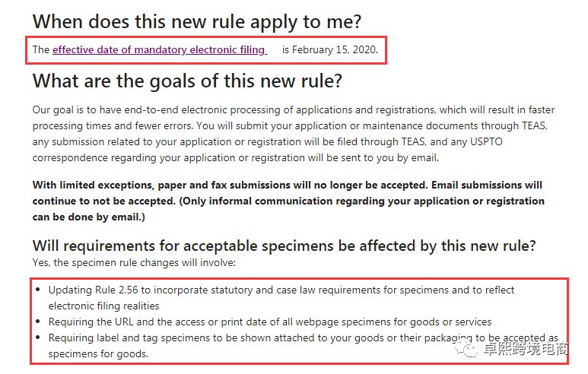The height and width of the screenshot is (374, 588).
Task: Click the bullet dot before 'Requiring label and tag'
Action: coord(39,338)
